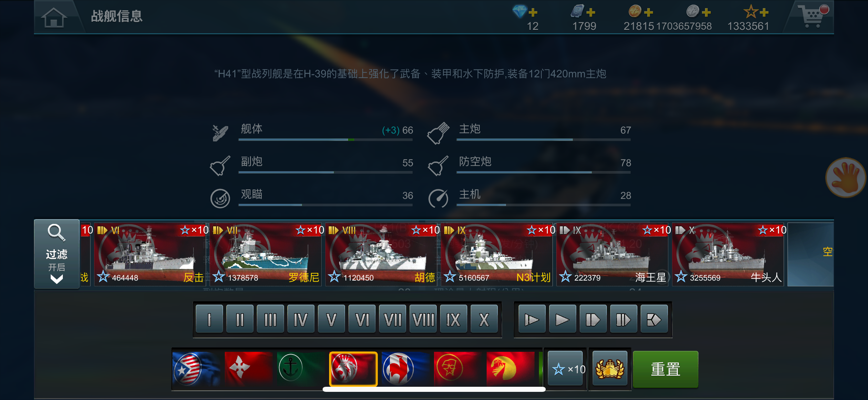Image resolution: width=868 pixels, height=400 pixels.
Task: Filter by gold crest premium ships
Action: coord(610,369)
